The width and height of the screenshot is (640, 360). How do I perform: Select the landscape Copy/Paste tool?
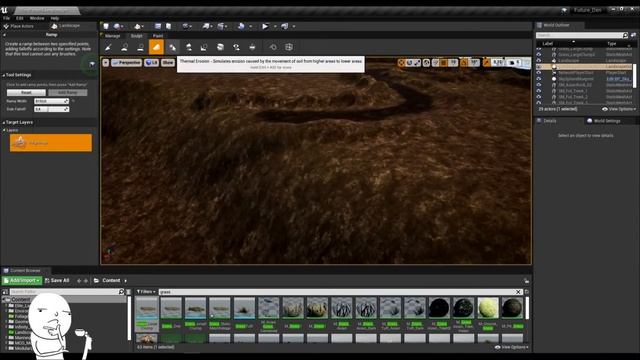[x=289, y=47]
